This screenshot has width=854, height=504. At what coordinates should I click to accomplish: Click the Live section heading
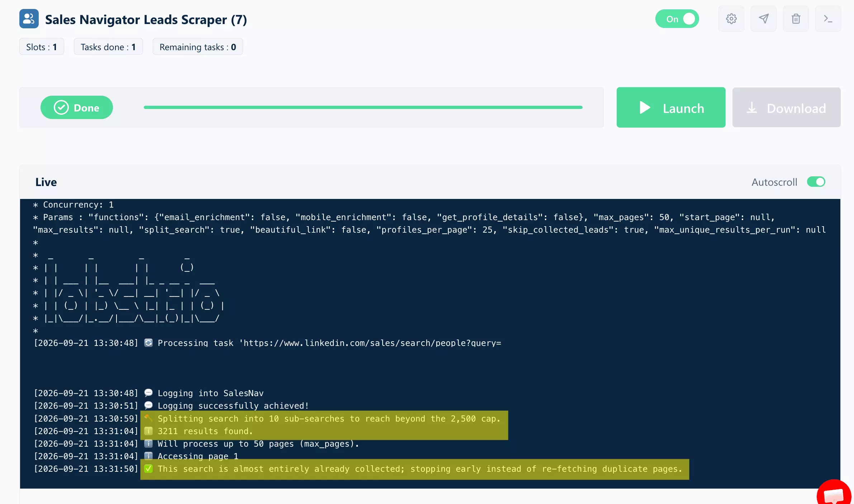(46, 182)
